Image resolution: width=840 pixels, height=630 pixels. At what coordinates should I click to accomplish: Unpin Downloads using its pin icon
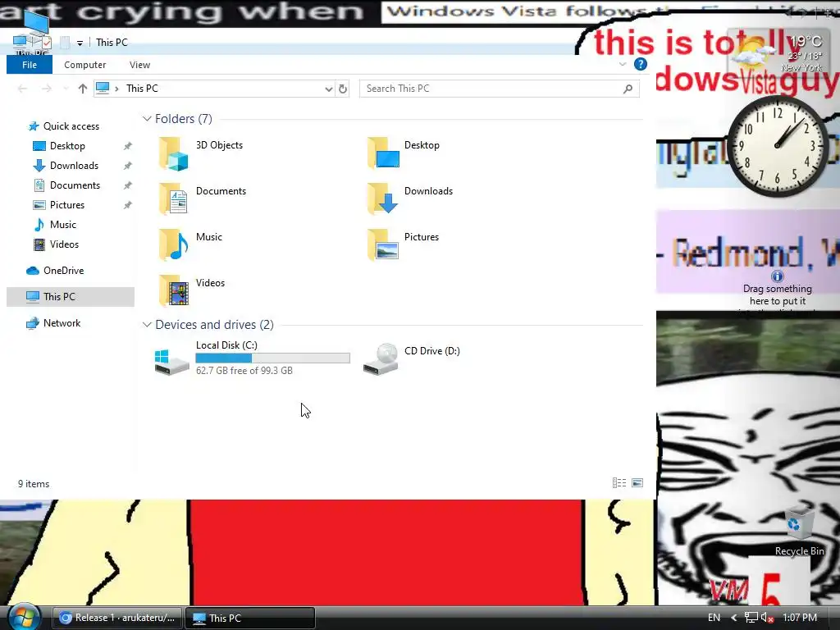coord(127,166)
